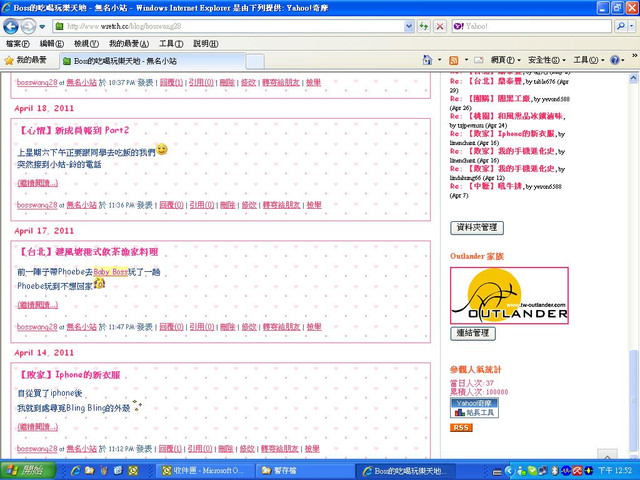
Task: Click 修改 in the April 14 post footer
Action: pyautogui.click(x=247, y=449)
